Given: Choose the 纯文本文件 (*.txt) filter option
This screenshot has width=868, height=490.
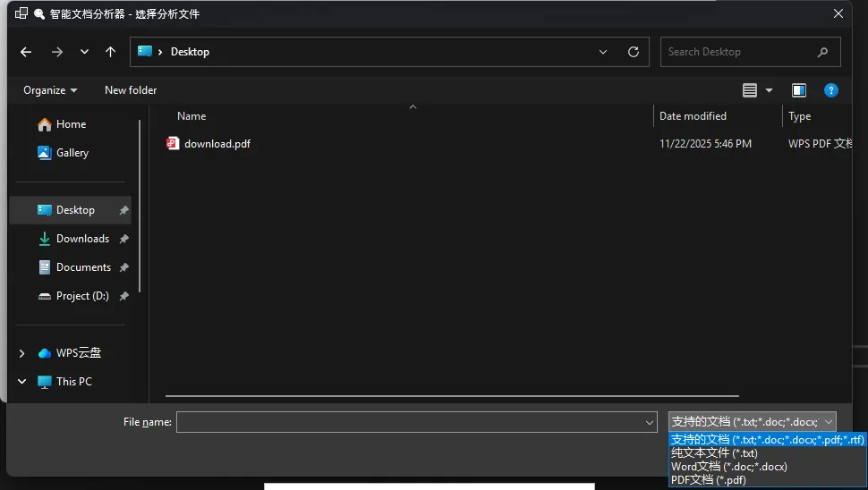Looking at the screenshot, I should coord(714,453).
